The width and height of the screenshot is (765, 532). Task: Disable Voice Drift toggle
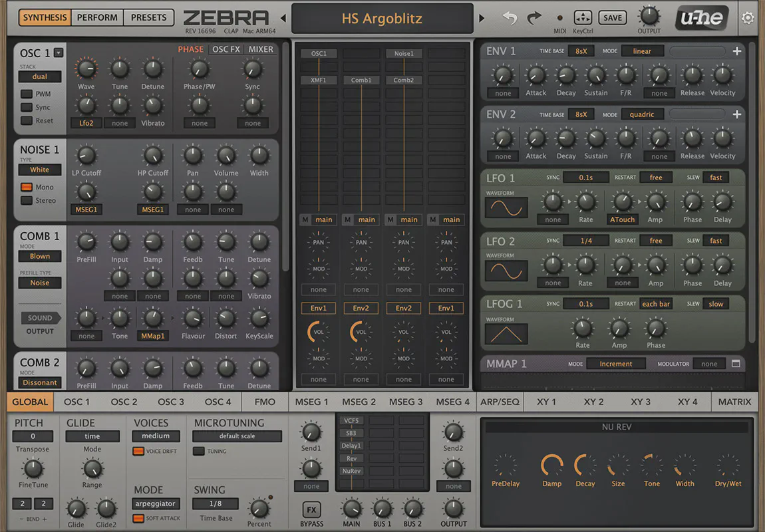(138, 452)
